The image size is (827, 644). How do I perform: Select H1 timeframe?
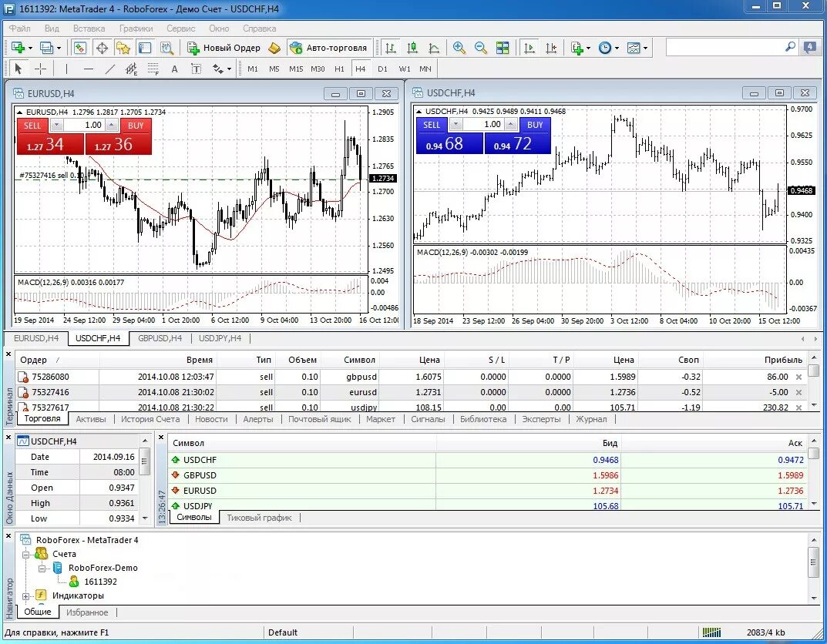pyautogui.click(x=339, y=69)
